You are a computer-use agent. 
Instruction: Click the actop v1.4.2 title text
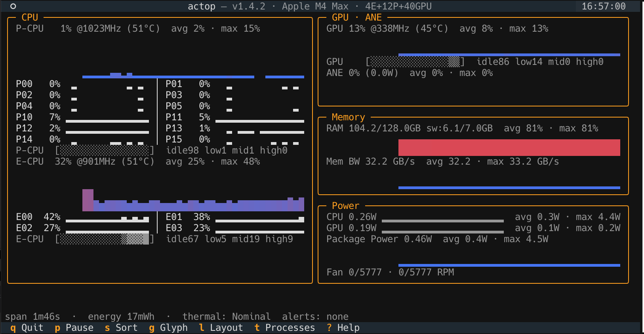pos(226,6)
